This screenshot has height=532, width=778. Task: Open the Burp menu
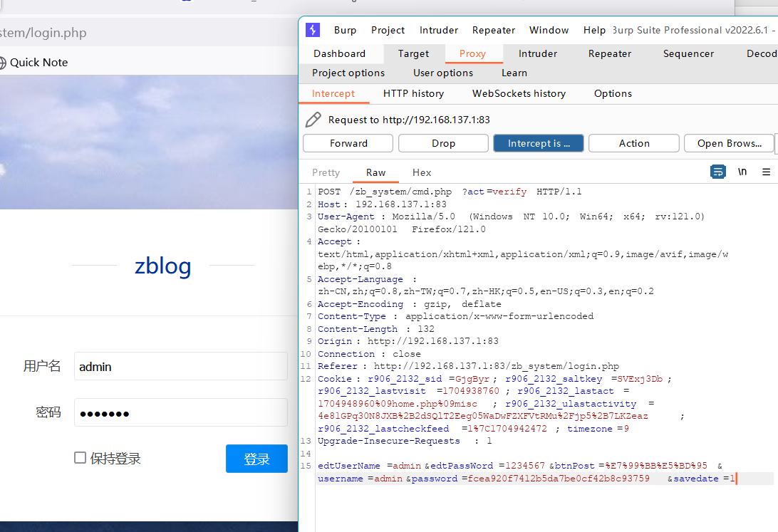345,30
